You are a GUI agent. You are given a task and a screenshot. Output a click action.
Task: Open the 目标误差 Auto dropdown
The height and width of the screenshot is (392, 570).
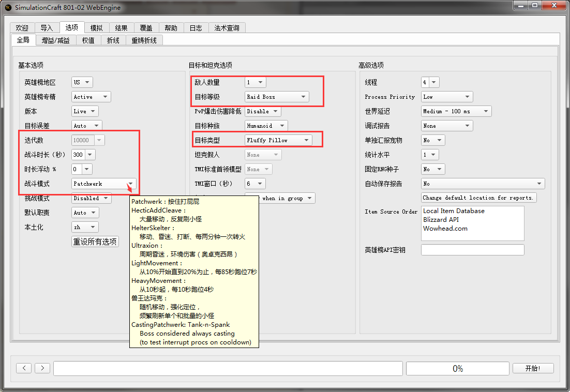click(86, 126)
